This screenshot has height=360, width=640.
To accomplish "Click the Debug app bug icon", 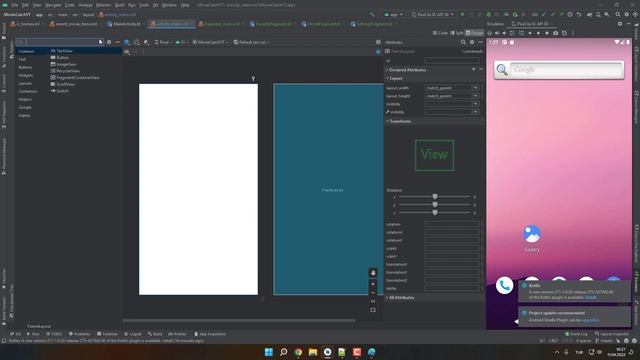I will pos(489,14).
